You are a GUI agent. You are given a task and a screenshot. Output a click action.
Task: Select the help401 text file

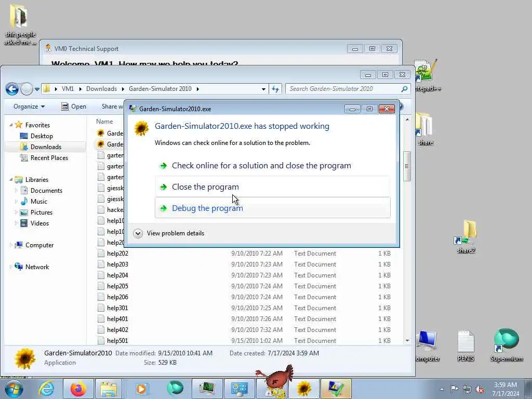pyautogui.click(x=117, y=319)
